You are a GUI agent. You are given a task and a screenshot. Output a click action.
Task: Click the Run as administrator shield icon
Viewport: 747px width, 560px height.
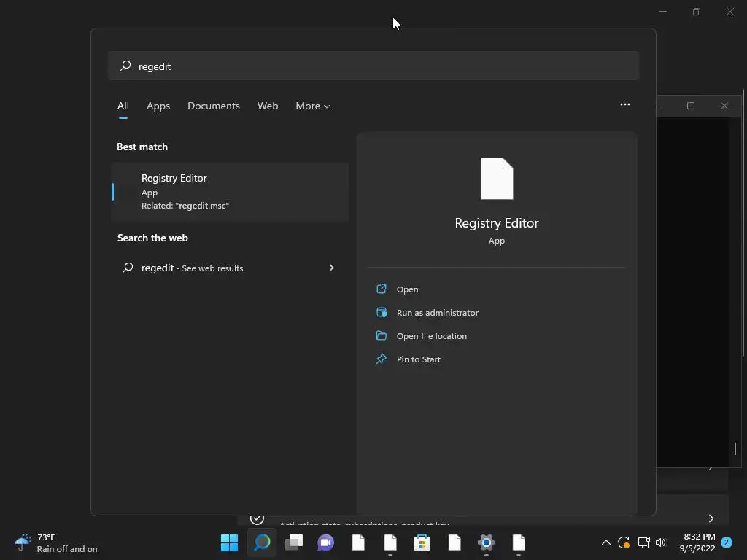tap(382, 312)
